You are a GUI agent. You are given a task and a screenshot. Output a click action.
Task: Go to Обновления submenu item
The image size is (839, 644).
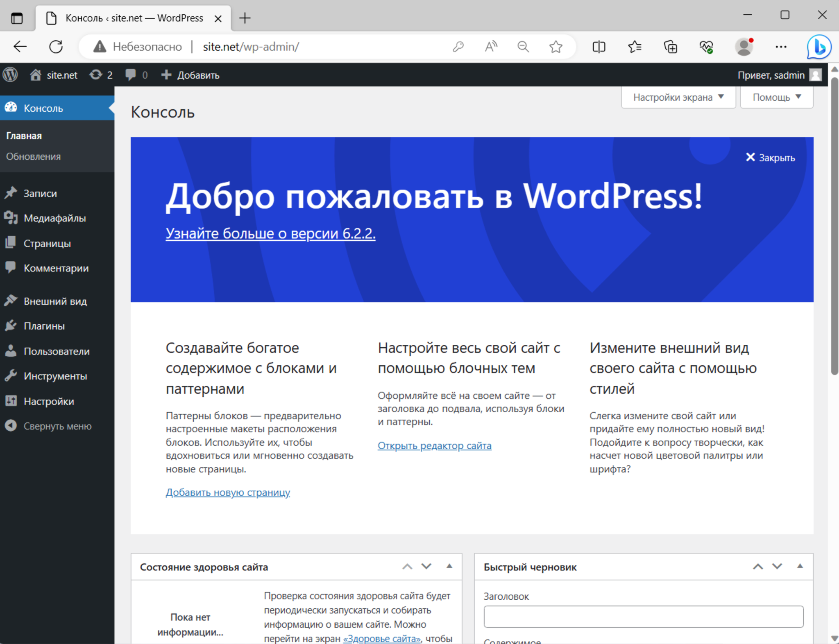click(x=33, y=157)
